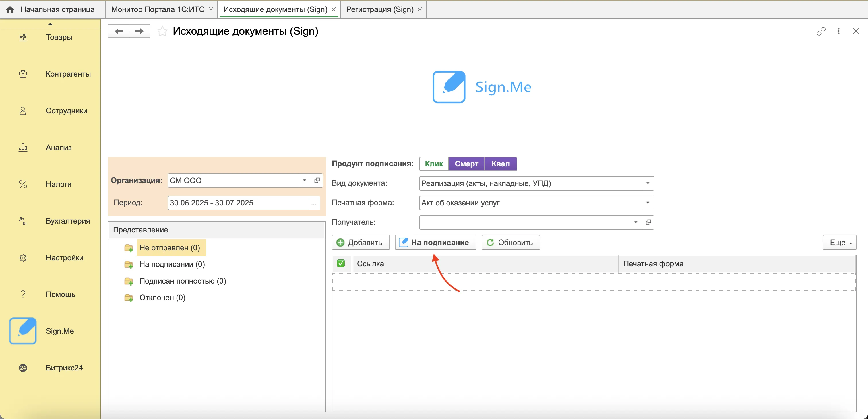Open the Анализ chart icon

pyautogui.click(x=23, y=148)
